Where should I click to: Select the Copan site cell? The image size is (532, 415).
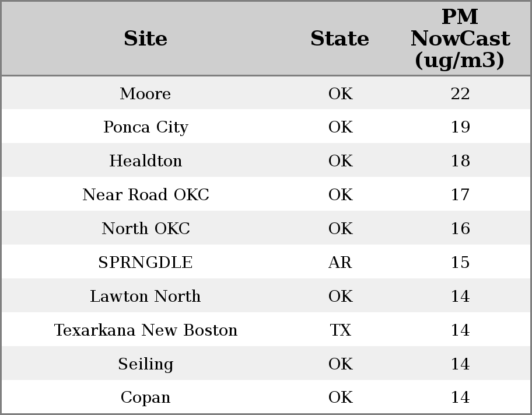[145, 397]
